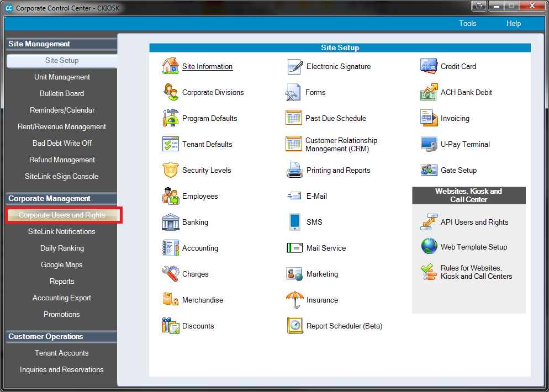Click the Charges wrench icon
The width and height of the screenshot is (549, 392).
tap(171, 274)
